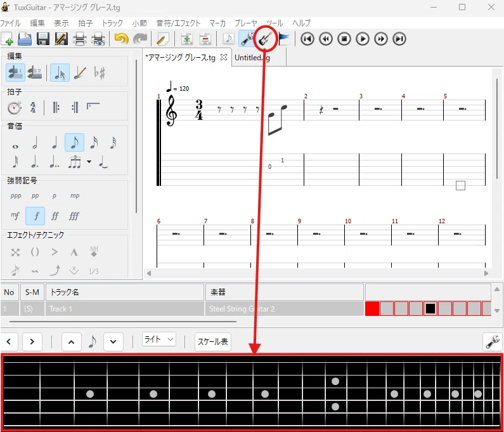This screenshot has width=504, height=432.
Task: Jump to first measure button
Action: 307,39
